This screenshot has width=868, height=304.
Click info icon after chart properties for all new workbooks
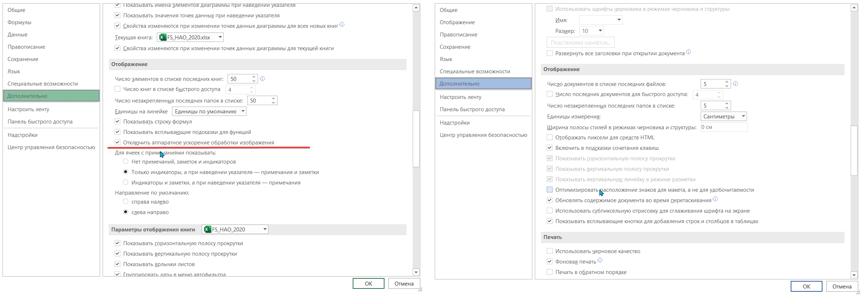point(342,25)
